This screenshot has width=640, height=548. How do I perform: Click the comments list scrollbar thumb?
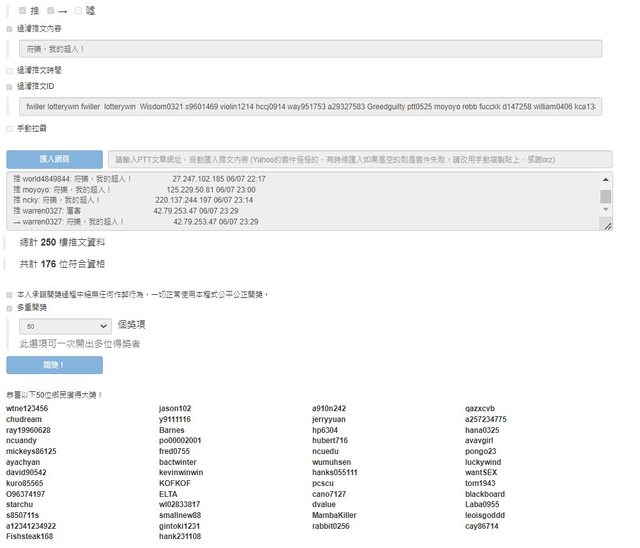605,196
